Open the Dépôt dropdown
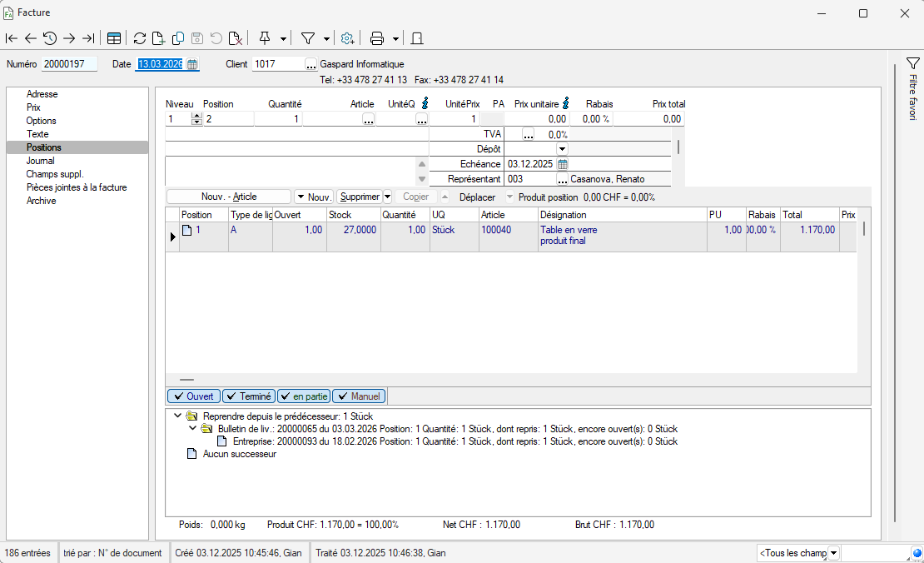 (562, 149)
